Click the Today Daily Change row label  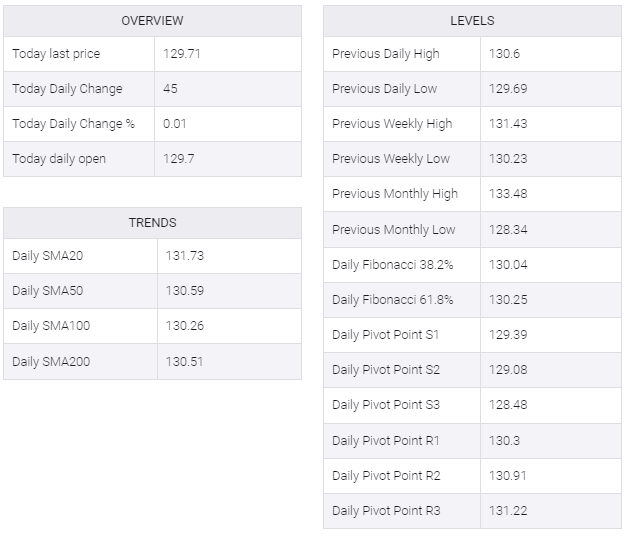pos(67,89)
